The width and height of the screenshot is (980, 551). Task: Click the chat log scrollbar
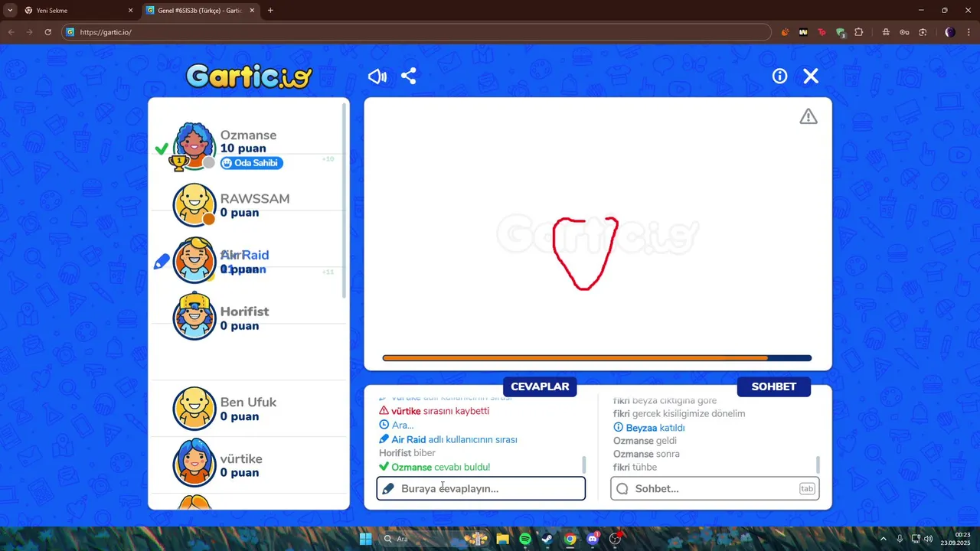[818, 464]
